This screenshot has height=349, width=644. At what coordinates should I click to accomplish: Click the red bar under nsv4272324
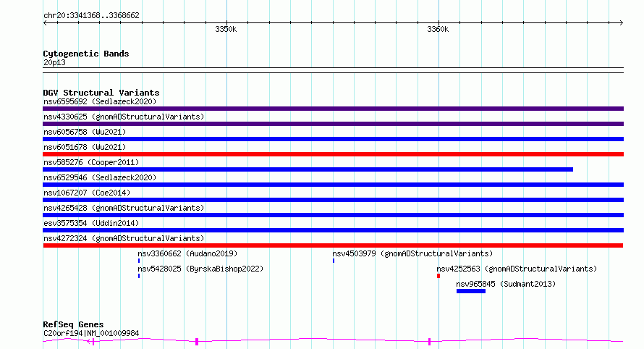333,245
